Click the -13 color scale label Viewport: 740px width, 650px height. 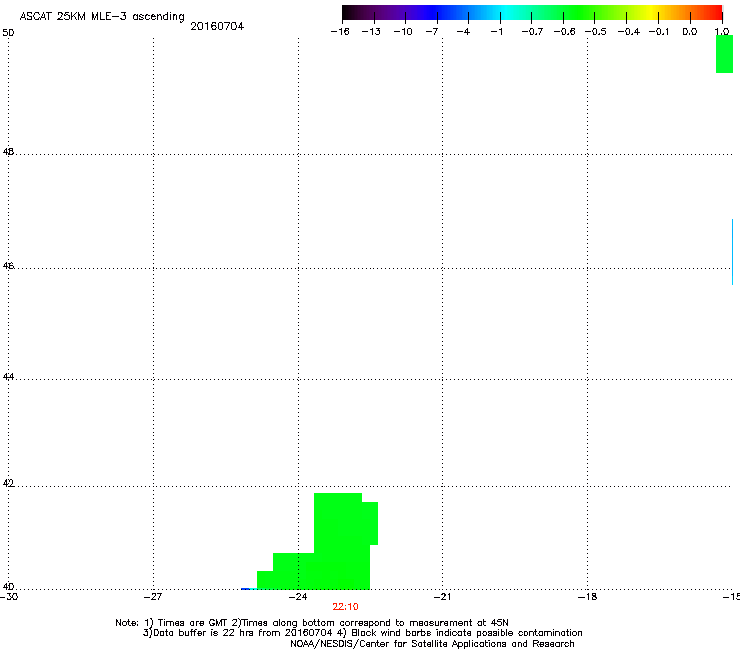click(371, 32)
